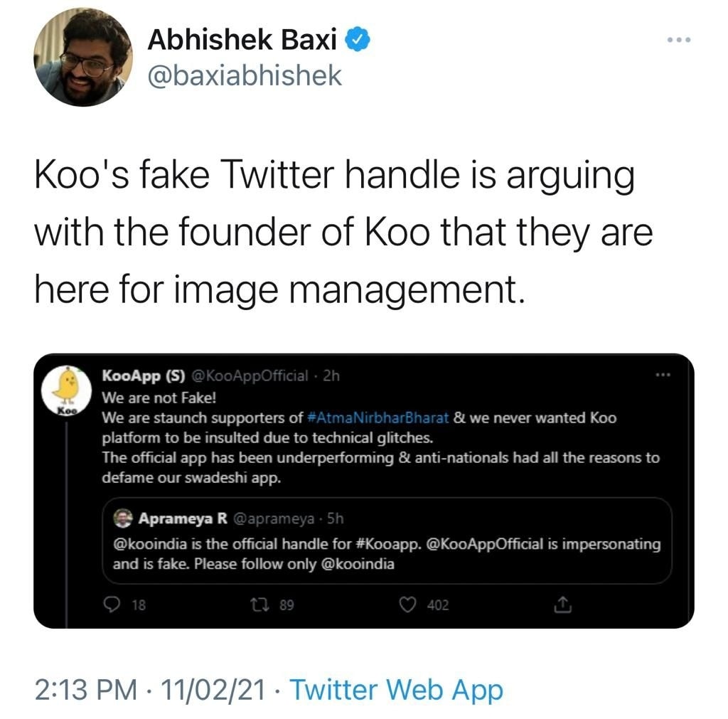The width and height of the screenshot is (728, 719).
Task: Like the KooApp tweet via heart icon
Action: (x=407, y=605)
